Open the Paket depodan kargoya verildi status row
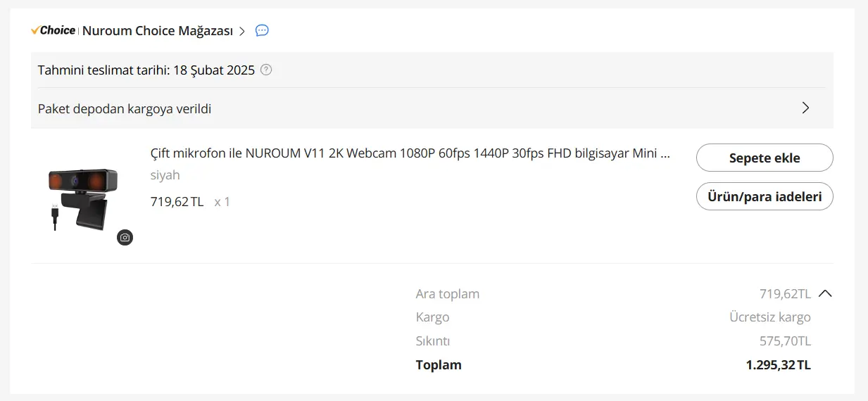Screen dimensions: 868x401 pyautogui.click(x=432, y=108)
